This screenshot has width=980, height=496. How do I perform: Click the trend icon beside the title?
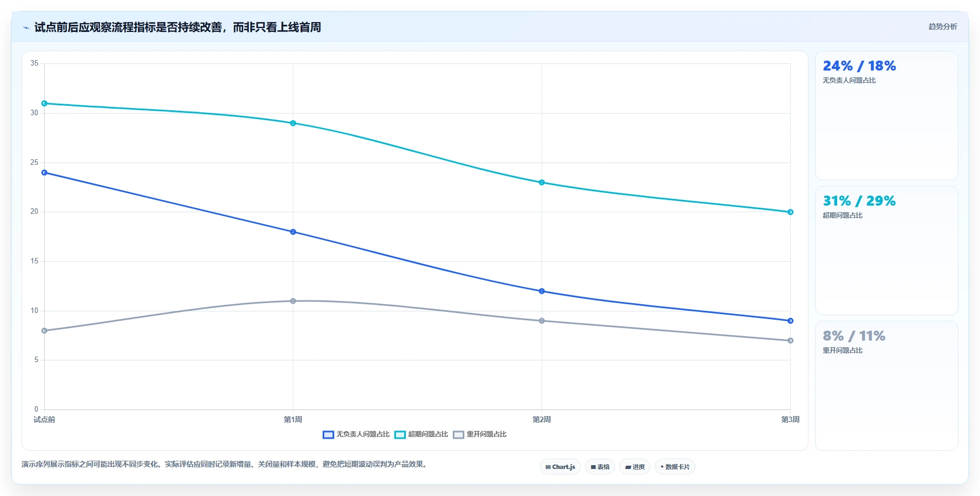tap(26, 28)
